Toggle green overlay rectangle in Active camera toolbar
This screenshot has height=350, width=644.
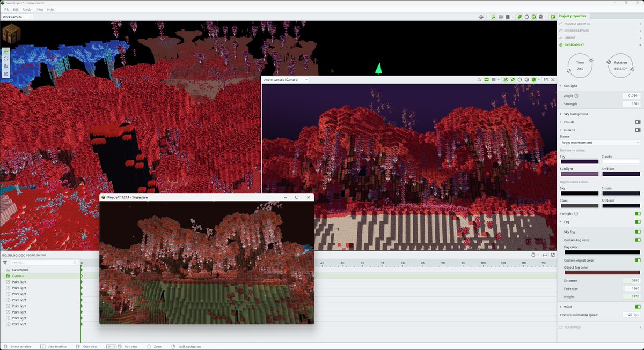coord(487,80)
